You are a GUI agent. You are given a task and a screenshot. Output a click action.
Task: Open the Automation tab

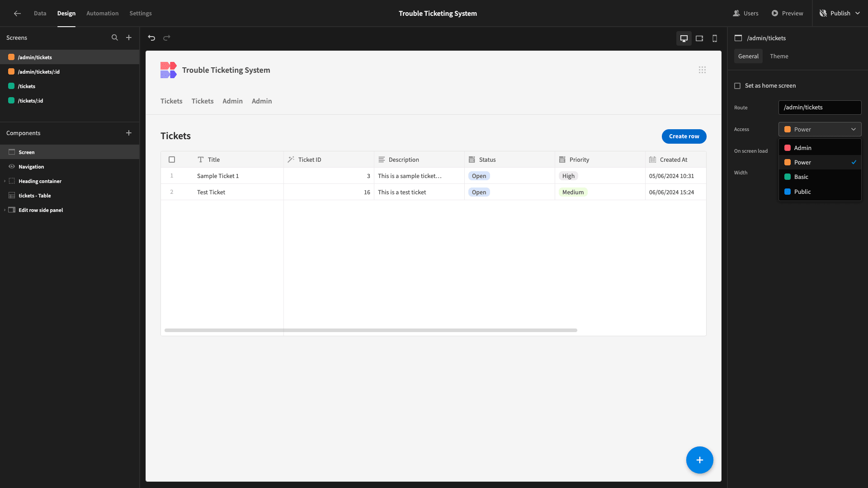(102, 14)
